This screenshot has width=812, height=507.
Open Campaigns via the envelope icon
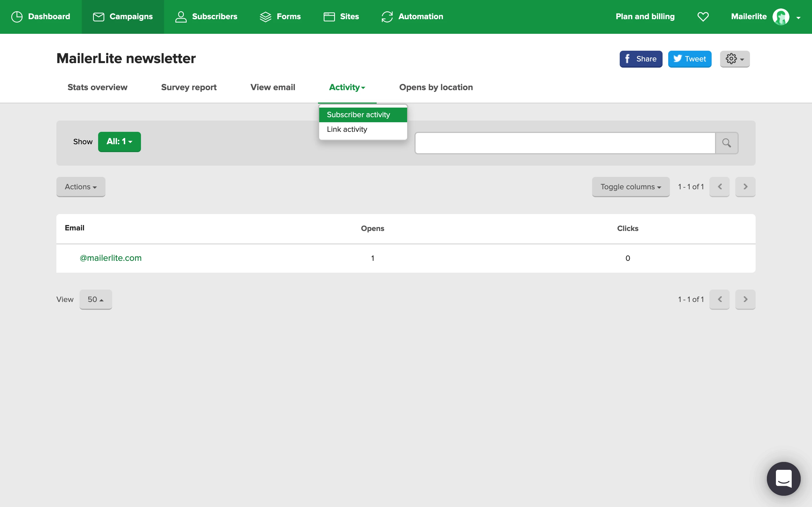click(x=98, y=17)
